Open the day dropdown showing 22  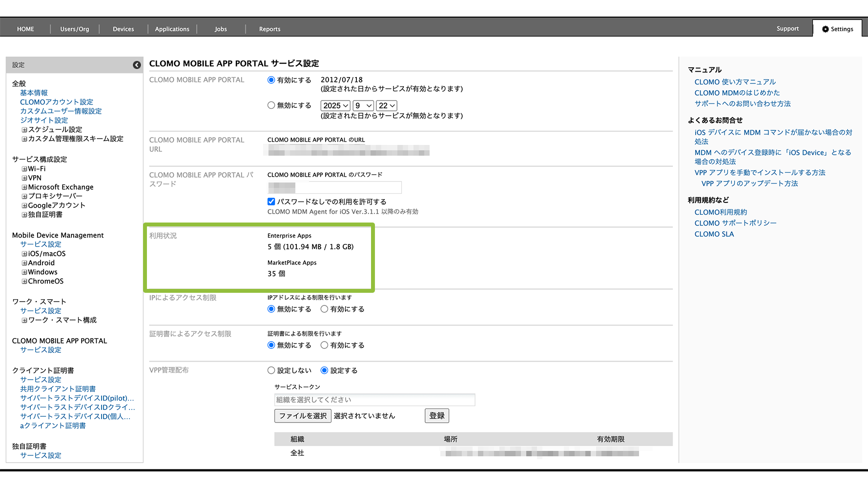click(387, 105)
